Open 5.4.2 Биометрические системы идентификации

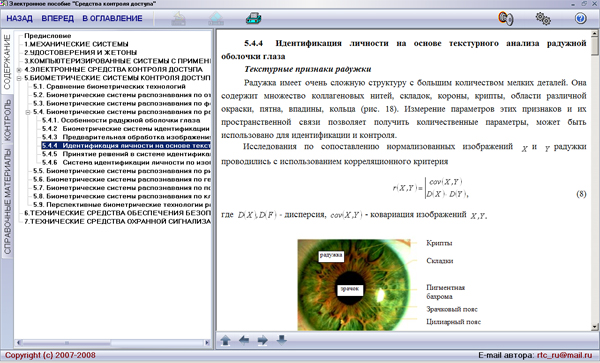coord(126,129)
